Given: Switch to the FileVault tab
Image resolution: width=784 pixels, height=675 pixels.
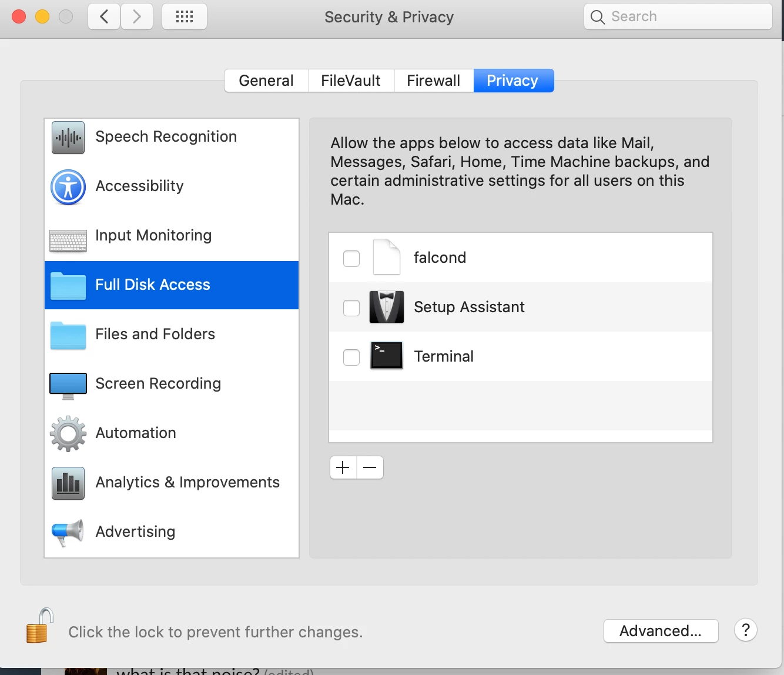Looking at the screenshot, I should click(x=351, y=81).
